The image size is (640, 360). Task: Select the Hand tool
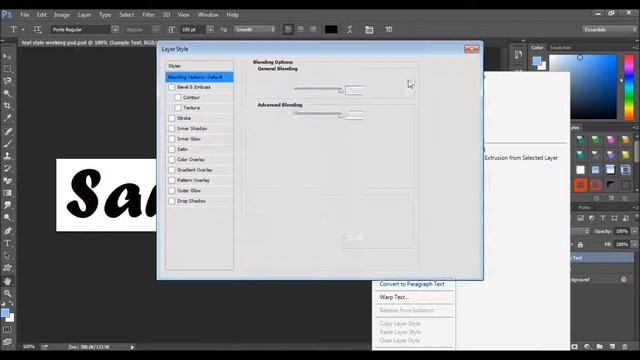[x=7, y=281]
